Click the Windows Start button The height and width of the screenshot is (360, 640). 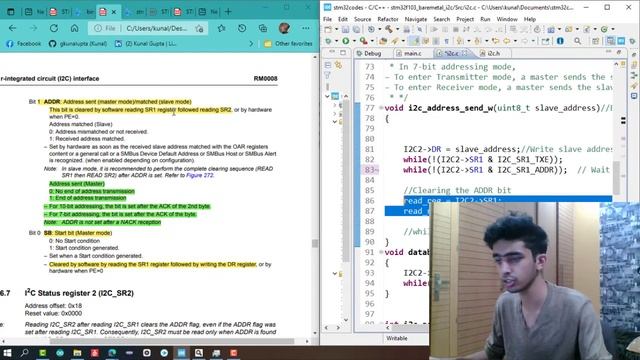click(7, 353)
